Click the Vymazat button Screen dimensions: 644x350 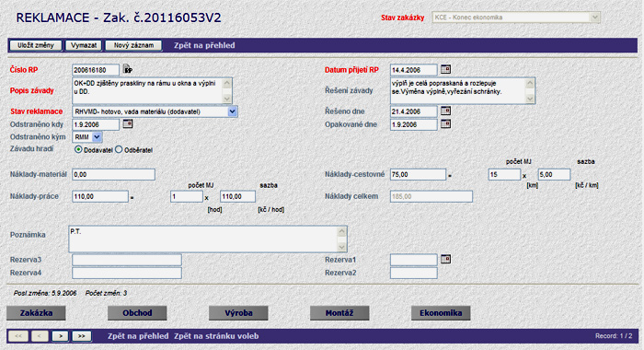pos(84,45)
